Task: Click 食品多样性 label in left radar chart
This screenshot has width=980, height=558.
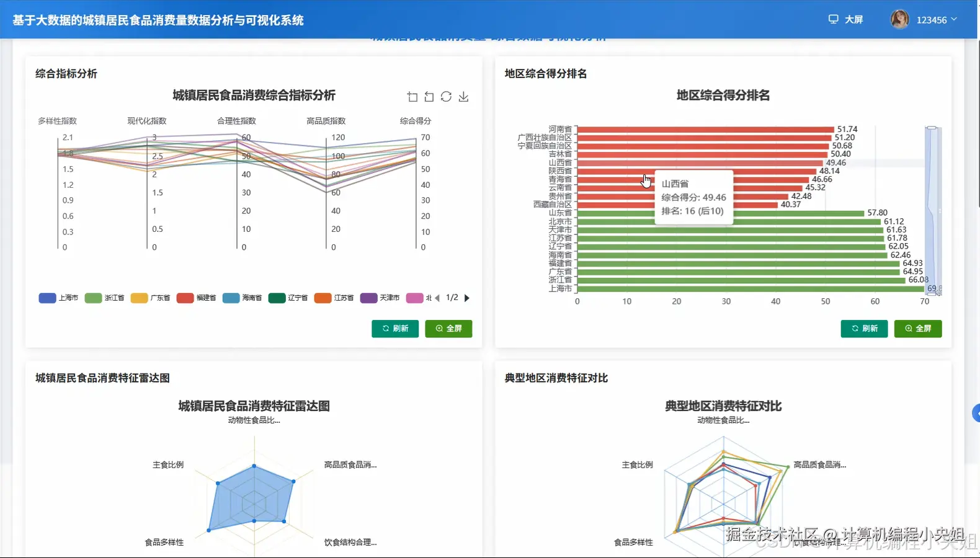Action: coord(164,542)
